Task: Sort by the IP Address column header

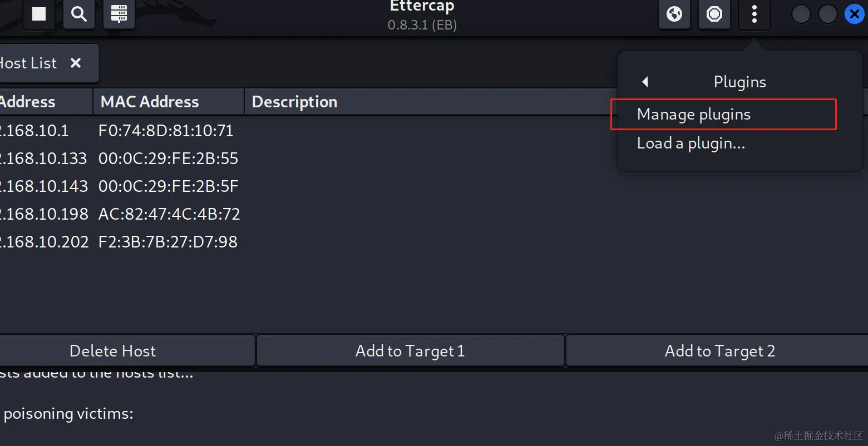Action: 46,102
